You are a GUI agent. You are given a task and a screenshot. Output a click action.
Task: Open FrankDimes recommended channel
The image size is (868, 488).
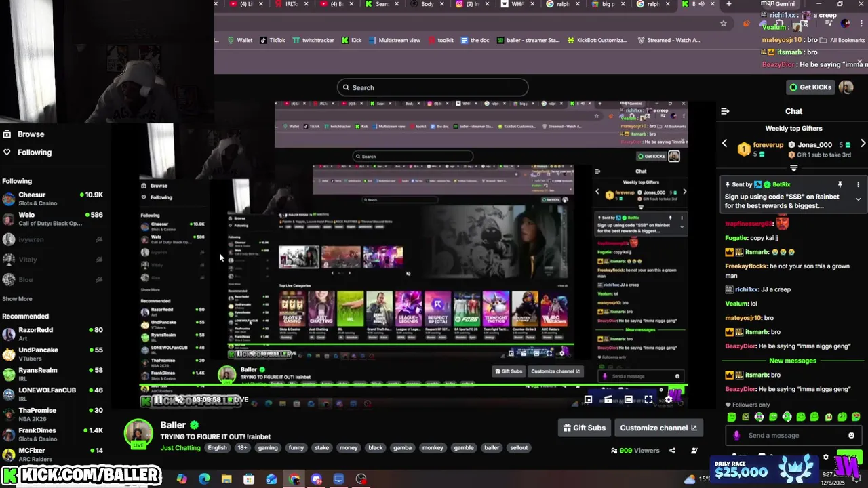53,434
